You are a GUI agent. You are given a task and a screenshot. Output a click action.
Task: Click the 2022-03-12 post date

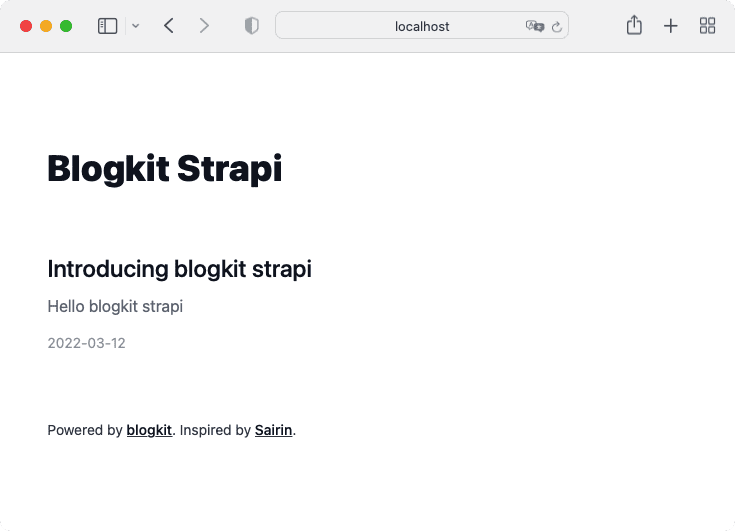[87, 343]
